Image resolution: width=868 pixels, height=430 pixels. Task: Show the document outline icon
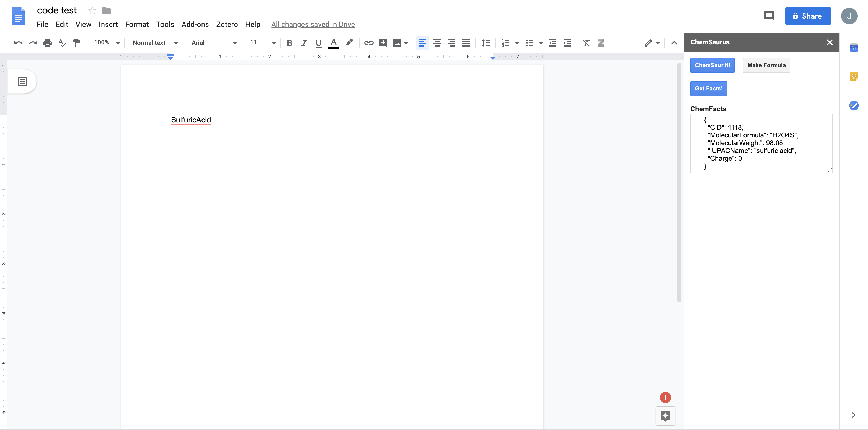click(x=22, y=82)
